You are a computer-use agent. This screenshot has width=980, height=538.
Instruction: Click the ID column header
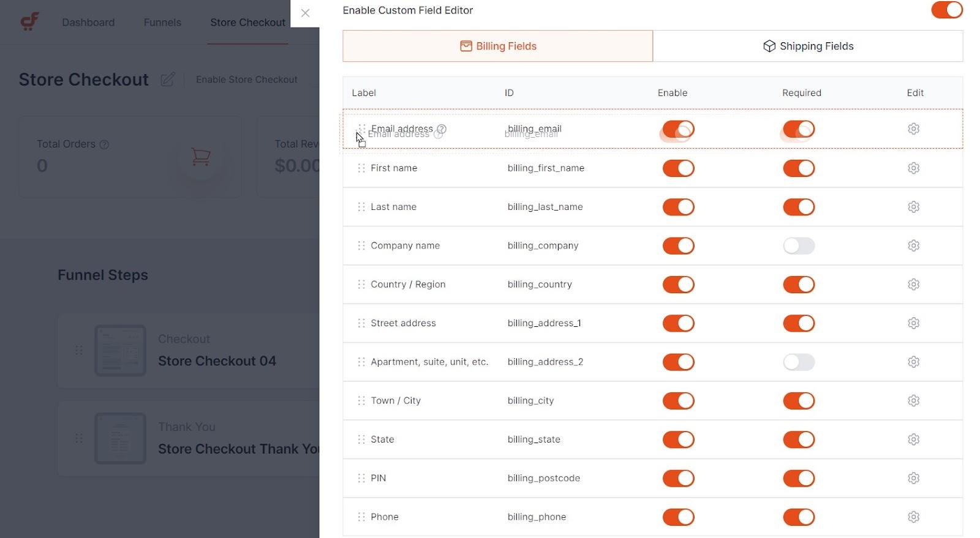click(509, 92)
